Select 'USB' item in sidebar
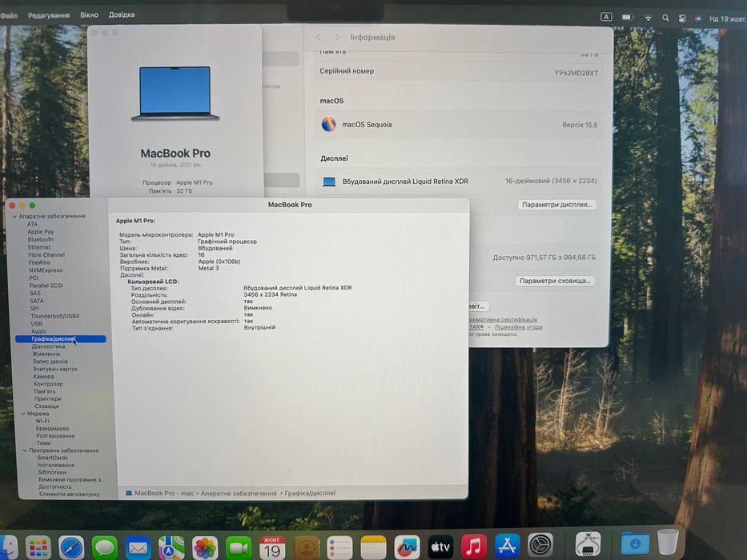Viewport: 747px width, 560px height. (x=36, y=324)
